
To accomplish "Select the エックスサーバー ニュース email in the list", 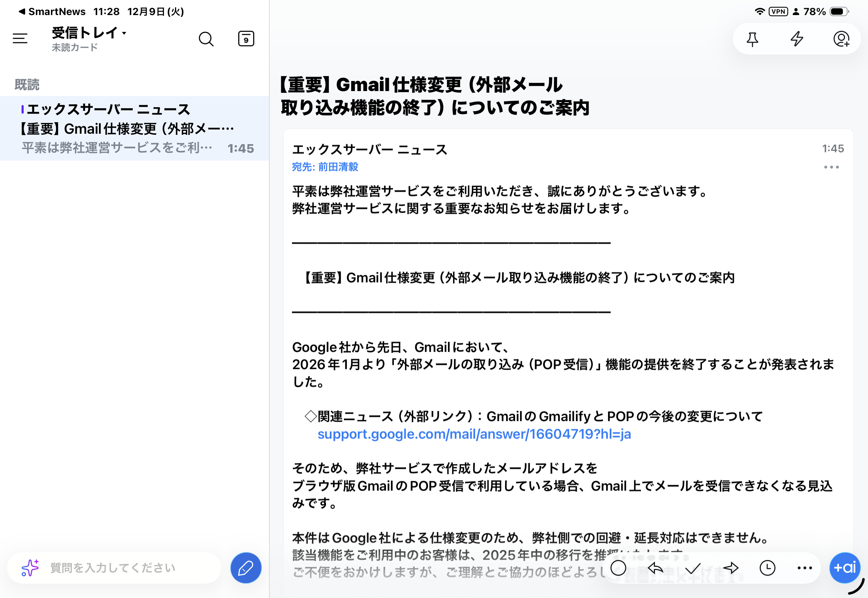I will pyautogui.click(x=134, y=128).
